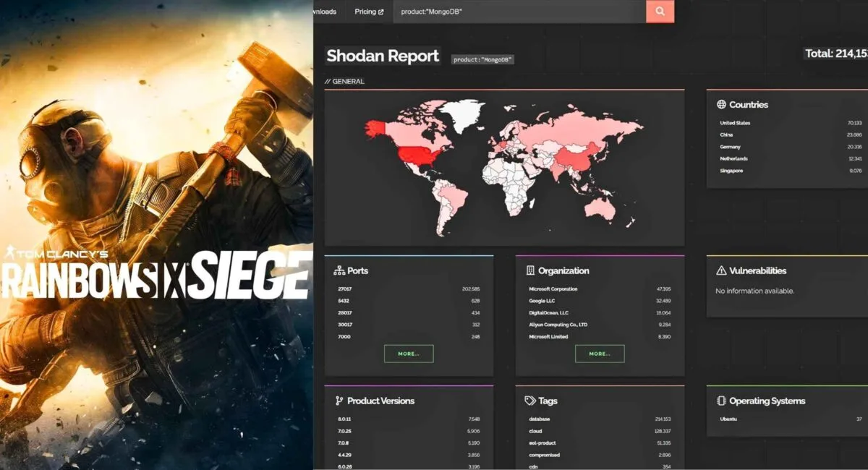Click the Shodan Report heading
Screen dimensions: 868x470
coord(383,56)
